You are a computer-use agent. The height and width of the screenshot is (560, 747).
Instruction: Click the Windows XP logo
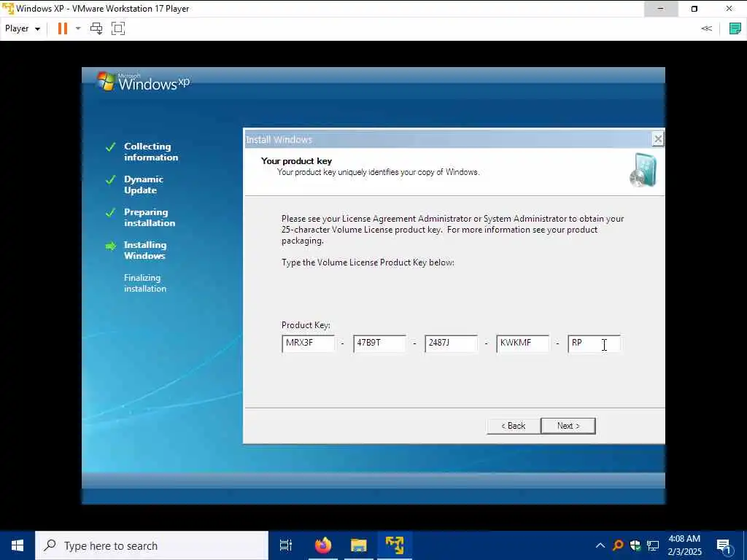143,82
